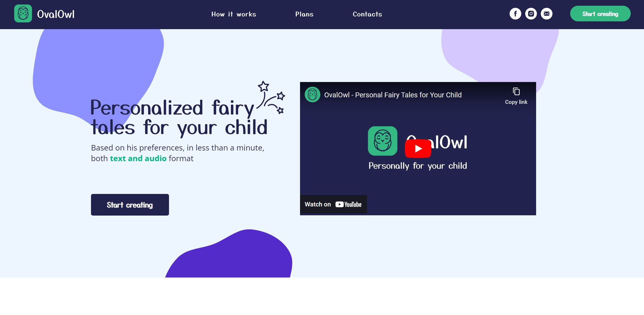Click the 'Start creating' dark body button

point(130,204)
